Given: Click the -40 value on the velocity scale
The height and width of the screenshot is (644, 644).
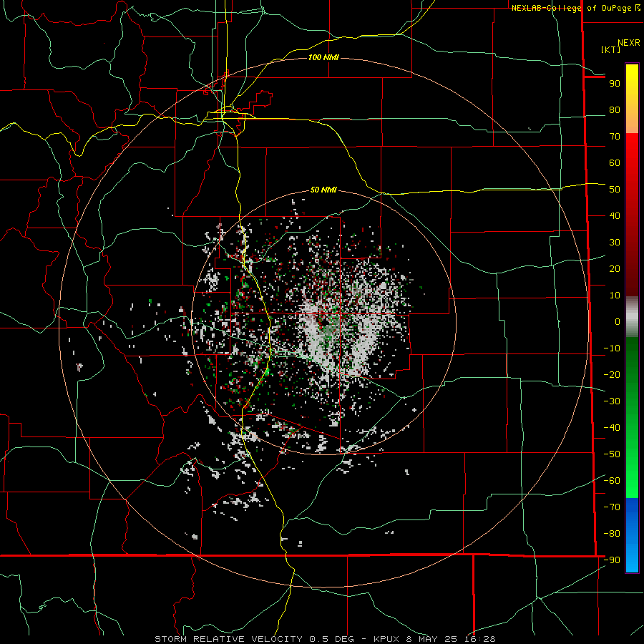Looking at the screenshot, I should (x=612, y=428).
